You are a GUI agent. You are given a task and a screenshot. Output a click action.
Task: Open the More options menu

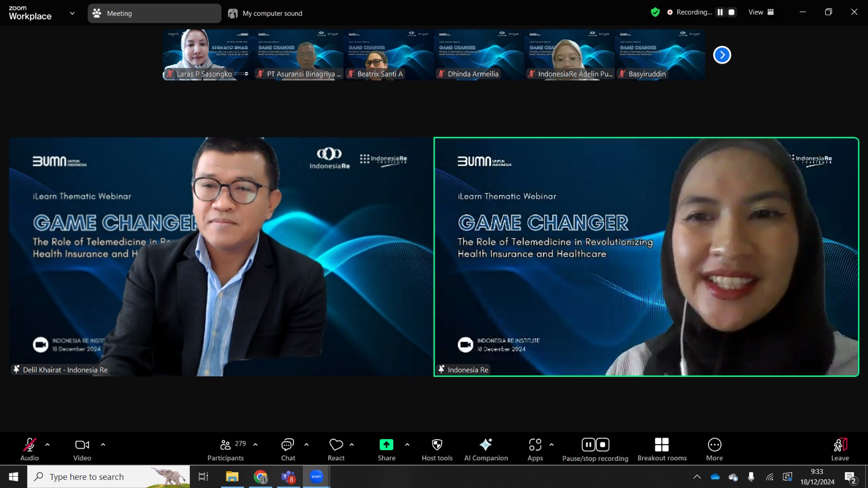tap(714, 450)
